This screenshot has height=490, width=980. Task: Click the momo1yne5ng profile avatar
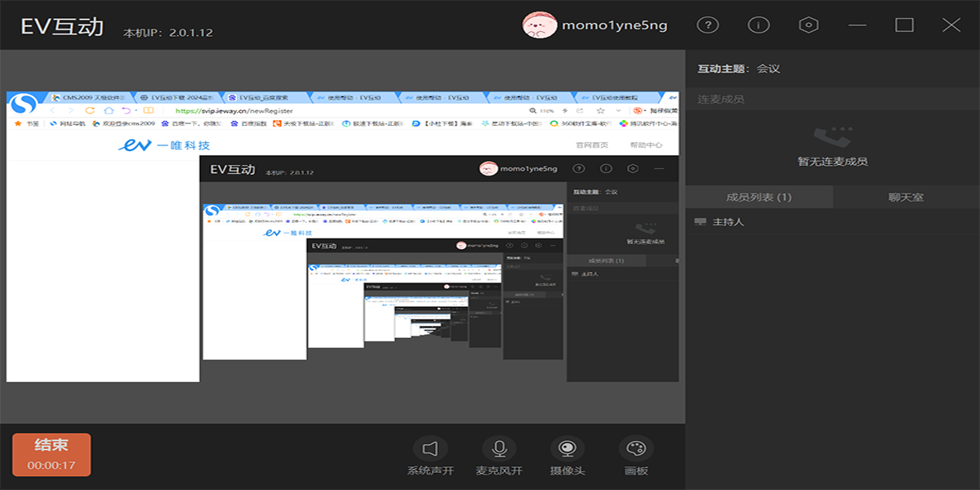tap(538, 25)
